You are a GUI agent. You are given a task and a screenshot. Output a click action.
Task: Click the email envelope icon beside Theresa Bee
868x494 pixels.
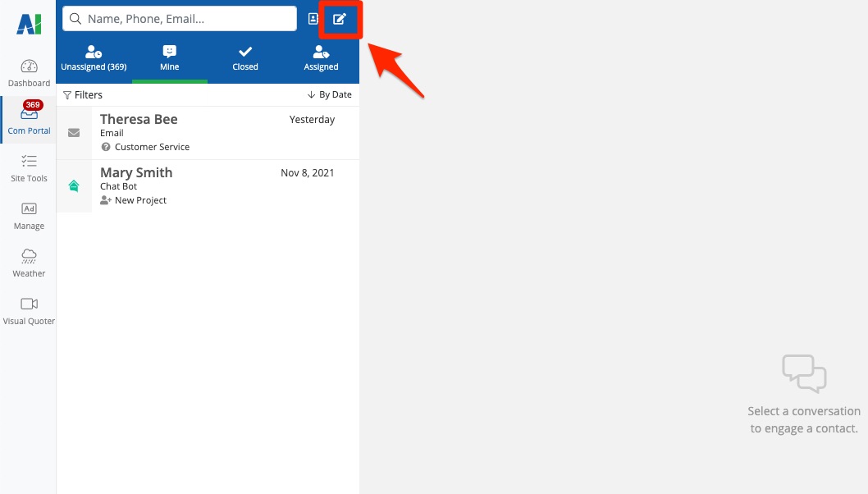[x=74, y=133]
